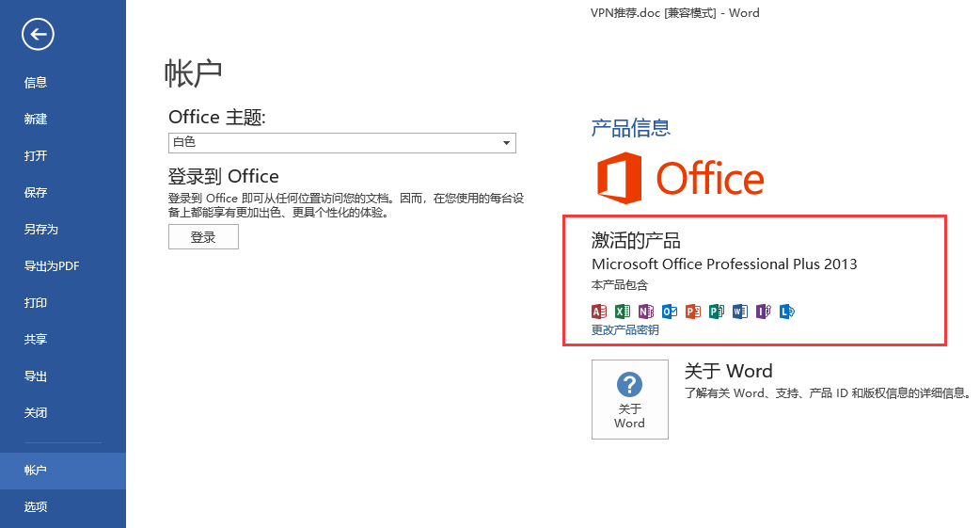Click the 关于 Word heading text

[728, 371]
